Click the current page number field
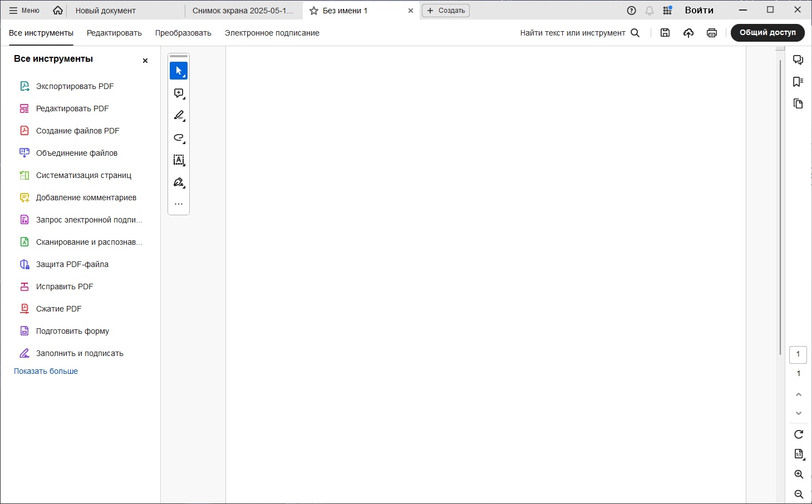 coord(798,354)
